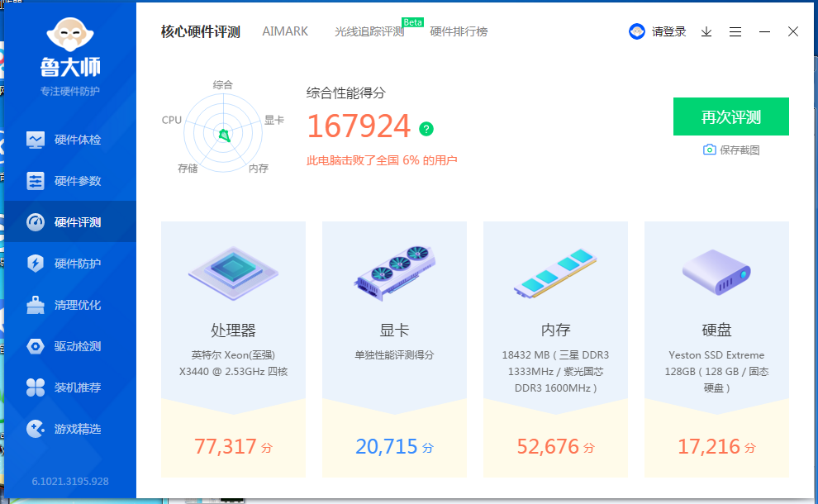
Task: Click the 英特尔 Xeon X3440 processor description
Action: pos(233,364)
